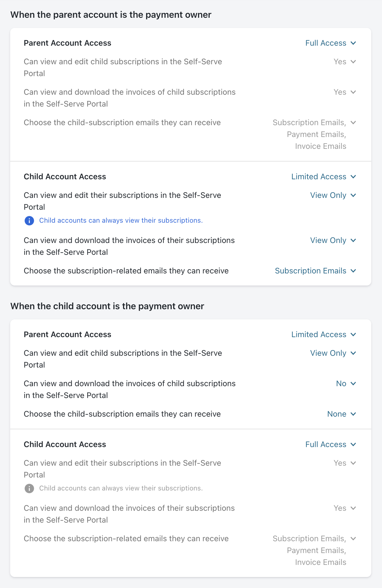This screenshot has width=382, height=588.
Task: Change 'View Only' for parent-owner child edit subscriptions
Action: 333,195
